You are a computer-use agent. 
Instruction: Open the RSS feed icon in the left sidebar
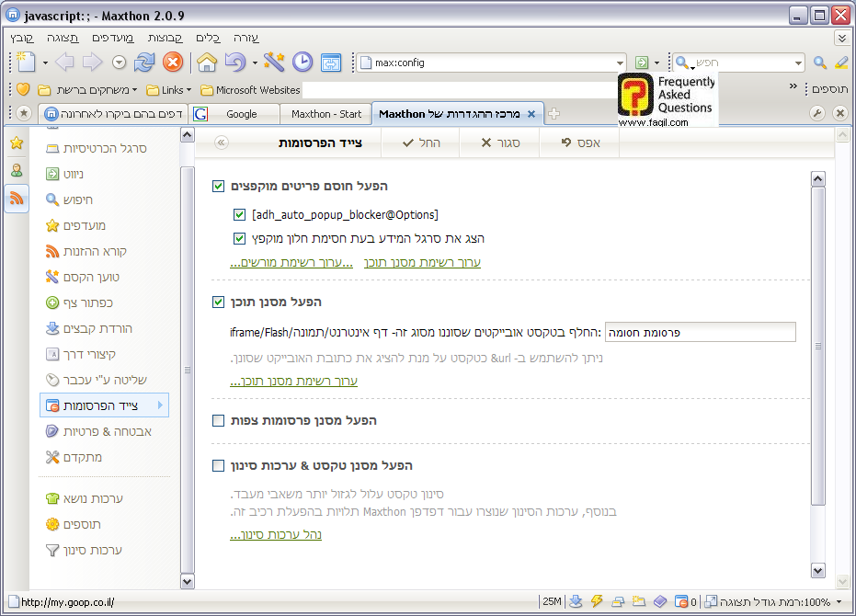pyautogui.click(x=17, y=198)
